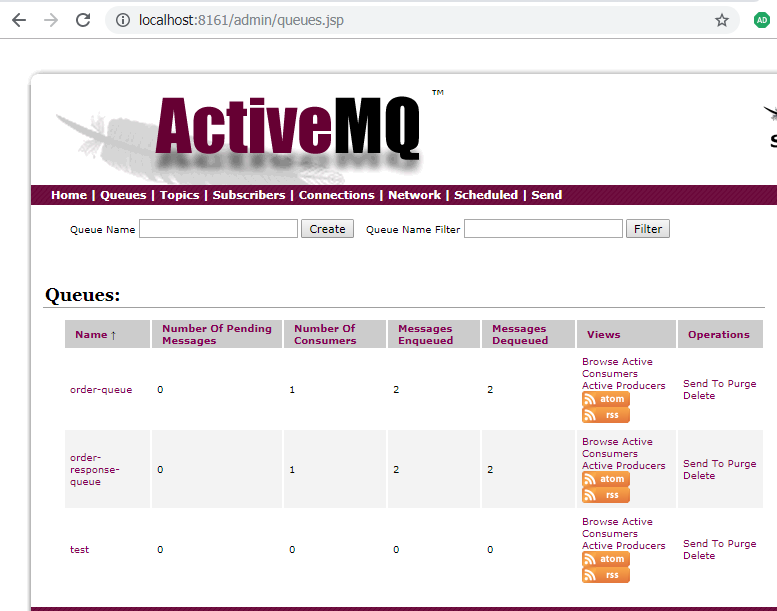
Task: Open Queues in navigation bar
Action: point(123,195)
